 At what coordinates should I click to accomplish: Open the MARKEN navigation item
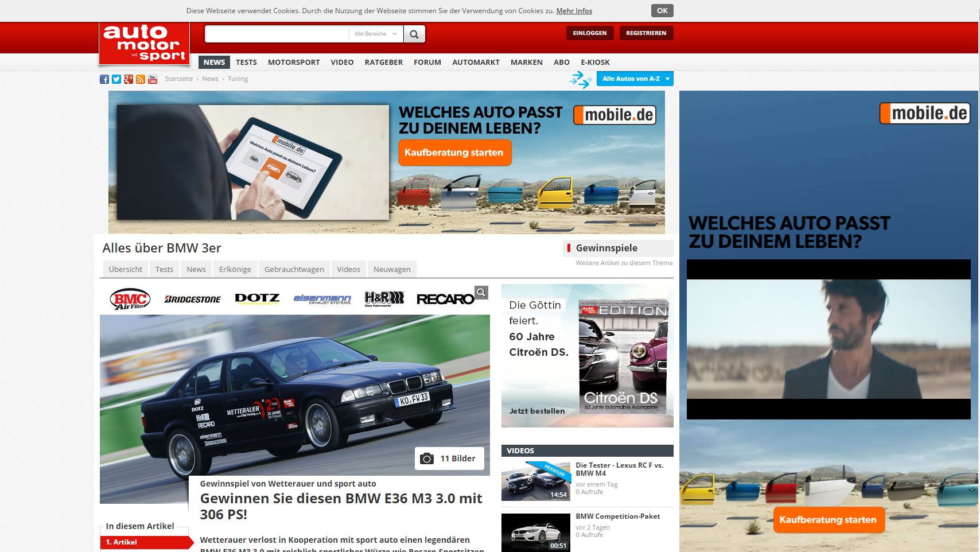(527, 62)
